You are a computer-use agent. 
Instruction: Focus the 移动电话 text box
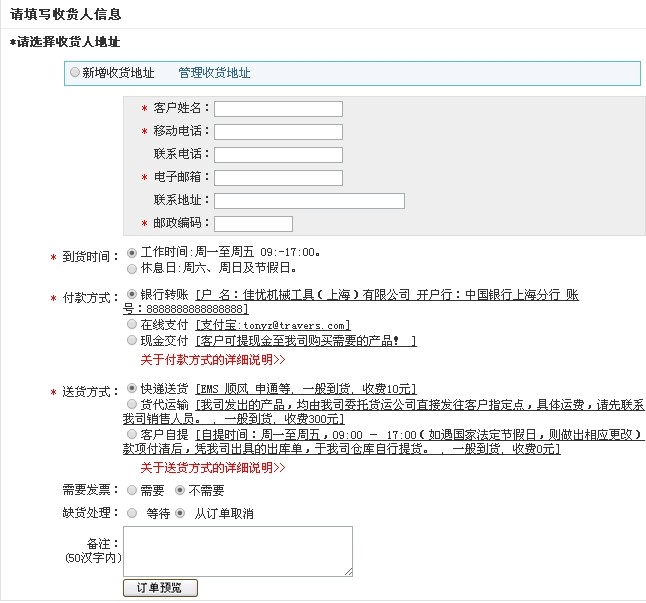click(x=278, y=132)
